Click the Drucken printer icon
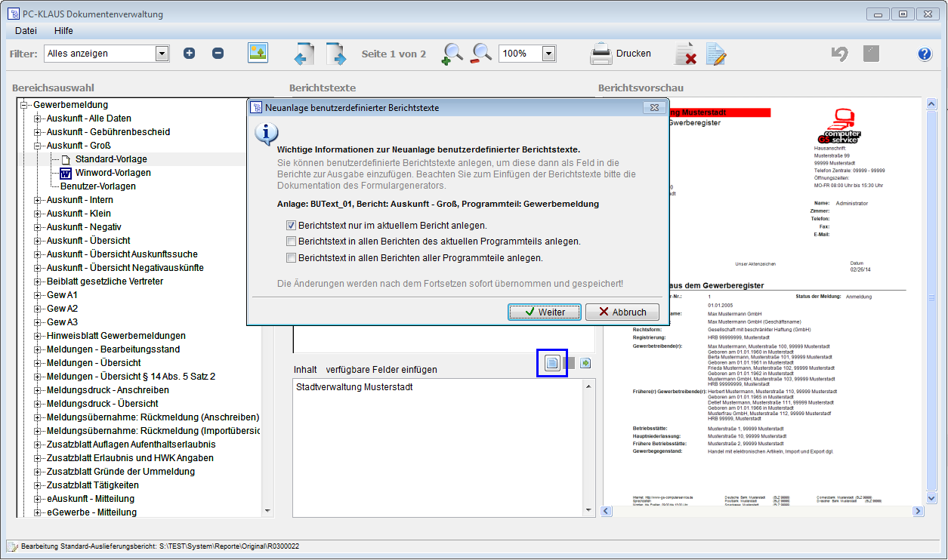The image size is (948, 560). 601,54
